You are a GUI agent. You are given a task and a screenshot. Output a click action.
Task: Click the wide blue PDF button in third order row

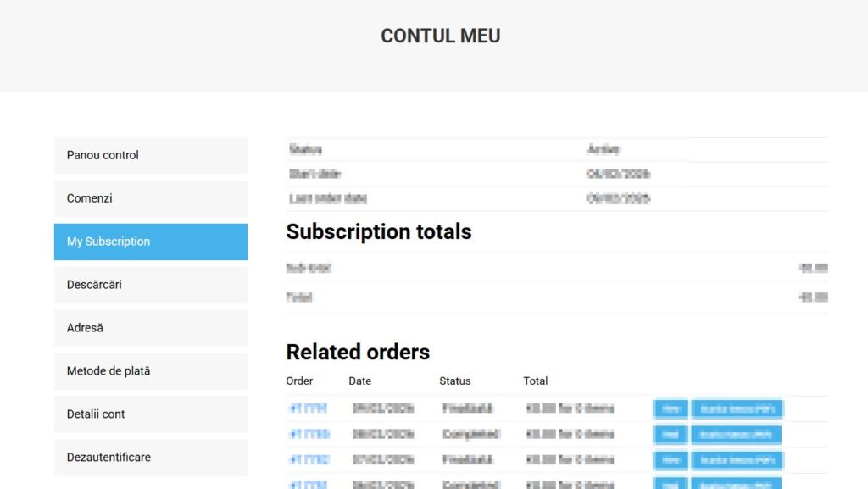[x=736, y=460]
